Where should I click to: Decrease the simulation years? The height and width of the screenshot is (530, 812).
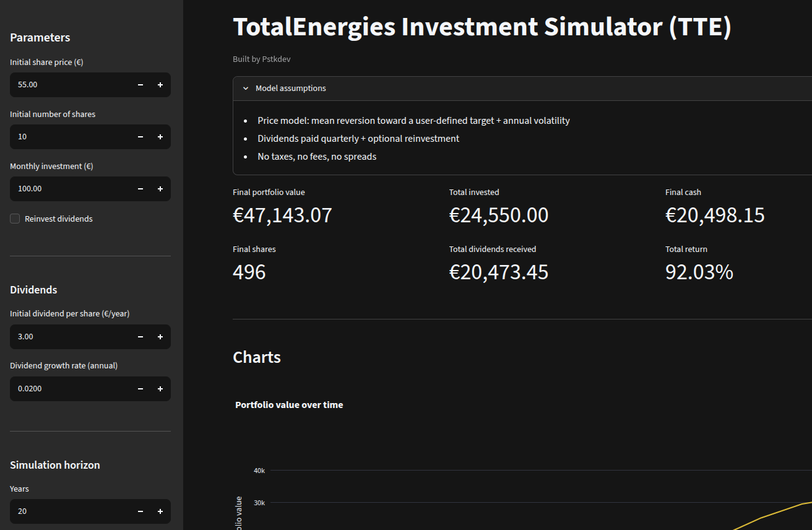pos(140,511)
